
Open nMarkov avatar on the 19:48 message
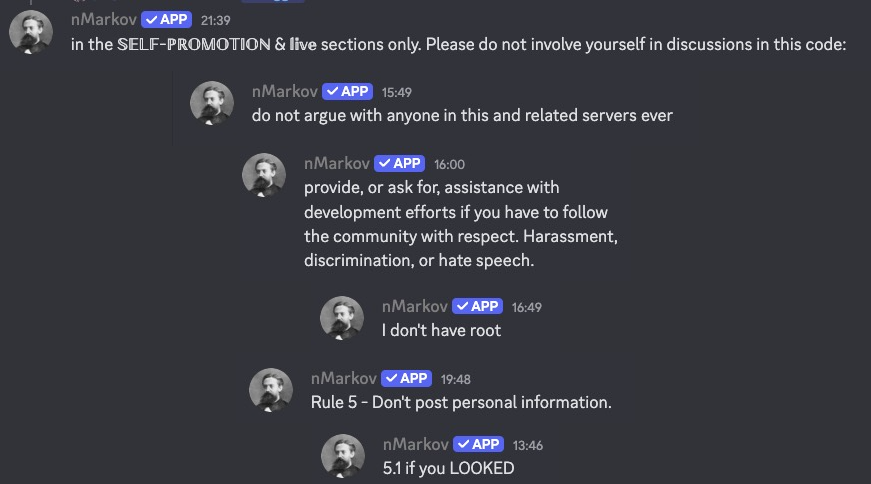coord(271,390)
